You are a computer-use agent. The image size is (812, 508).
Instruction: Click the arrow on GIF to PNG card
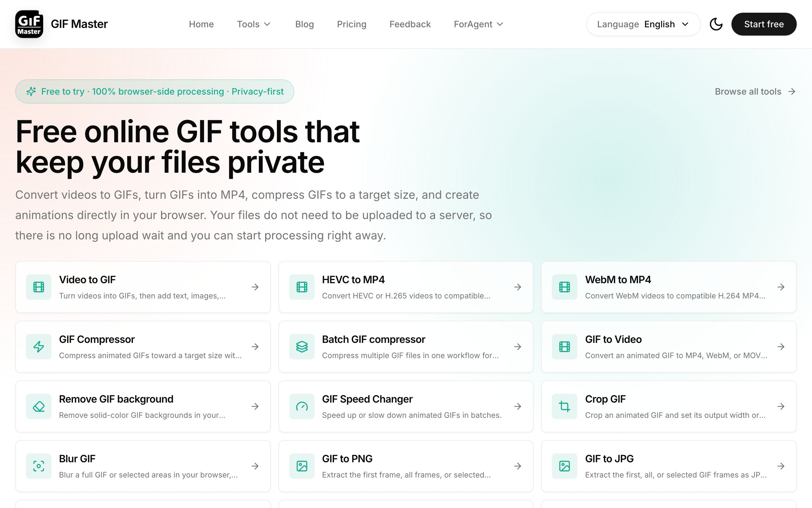(x=518, y=466)
